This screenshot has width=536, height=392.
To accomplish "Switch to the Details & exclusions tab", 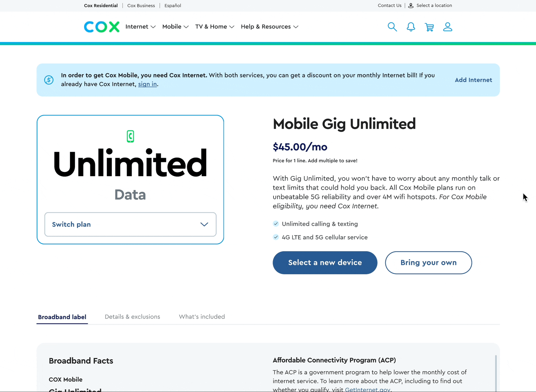I will pyautogui.click(x=132, y=317).
